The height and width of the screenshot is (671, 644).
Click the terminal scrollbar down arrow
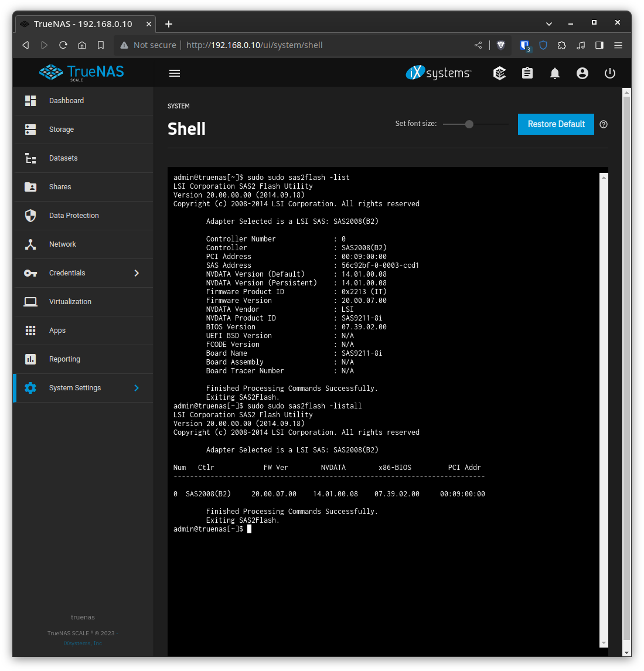(x=604, y=643)
